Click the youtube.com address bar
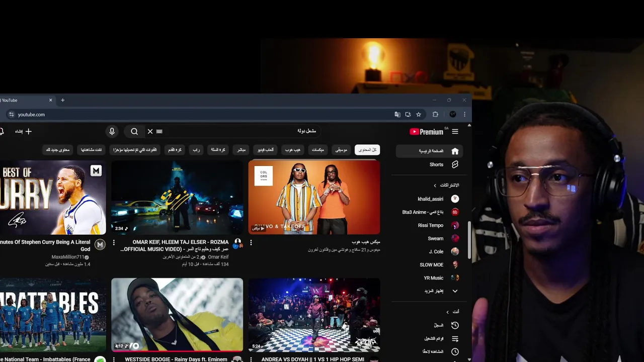 (x=201, y=115)
